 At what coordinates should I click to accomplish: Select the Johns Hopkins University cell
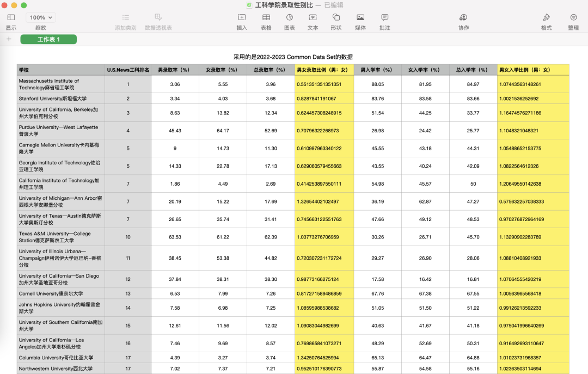coord(61,308)
